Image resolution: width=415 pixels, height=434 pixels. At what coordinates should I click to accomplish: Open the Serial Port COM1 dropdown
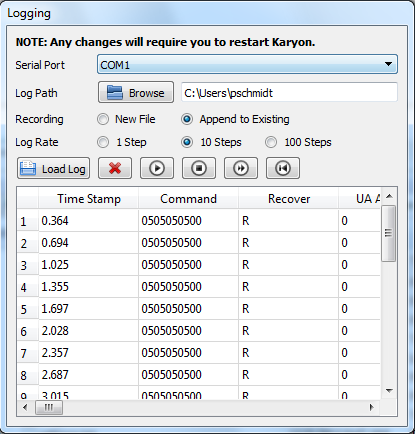pyautogui.click(x=247, y=64)
